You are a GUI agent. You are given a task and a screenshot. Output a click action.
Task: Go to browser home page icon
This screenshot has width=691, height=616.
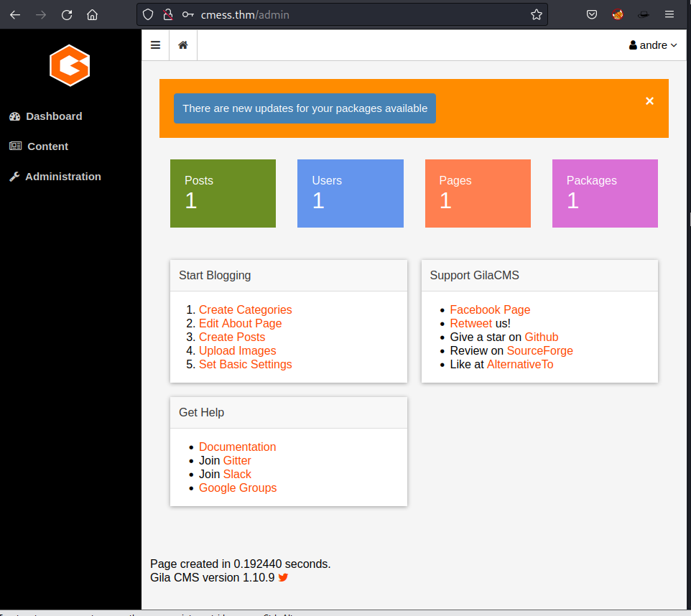pyautogui.click(x=92, y=14)
